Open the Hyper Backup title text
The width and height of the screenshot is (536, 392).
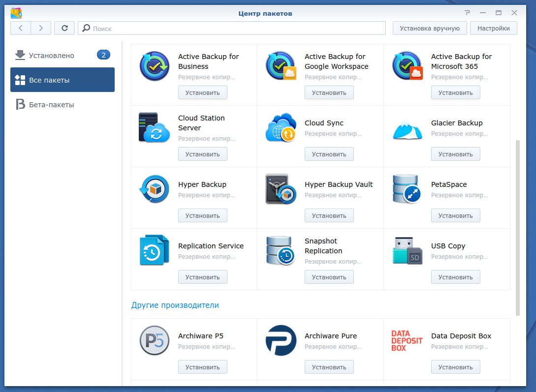[x=202, y=184]
